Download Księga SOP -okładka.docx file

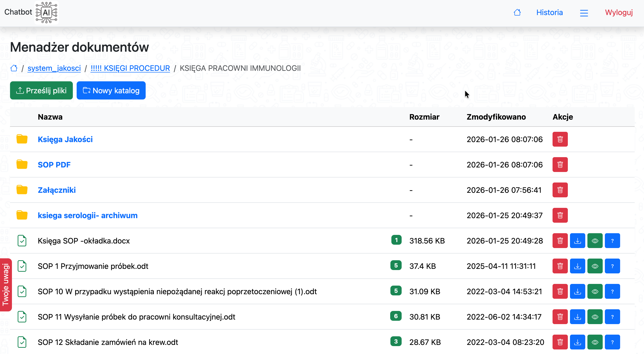[577, 241]
